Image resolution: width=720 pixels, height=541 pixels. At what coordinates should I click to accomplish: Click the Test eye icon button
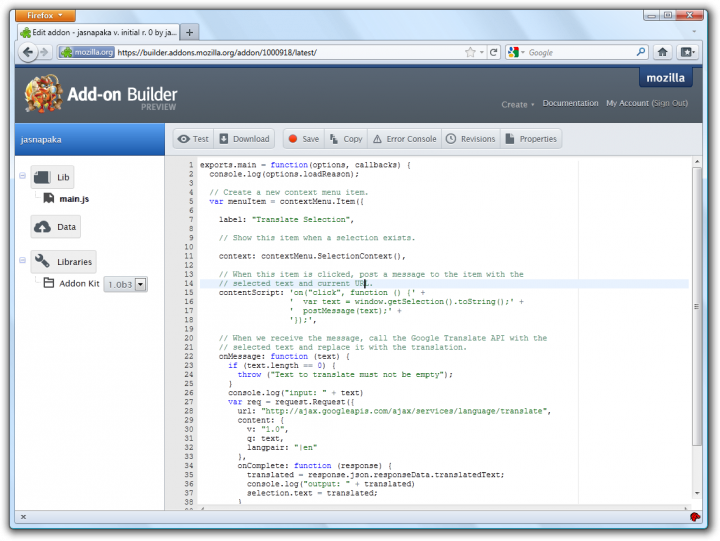[x=193, y=139]
